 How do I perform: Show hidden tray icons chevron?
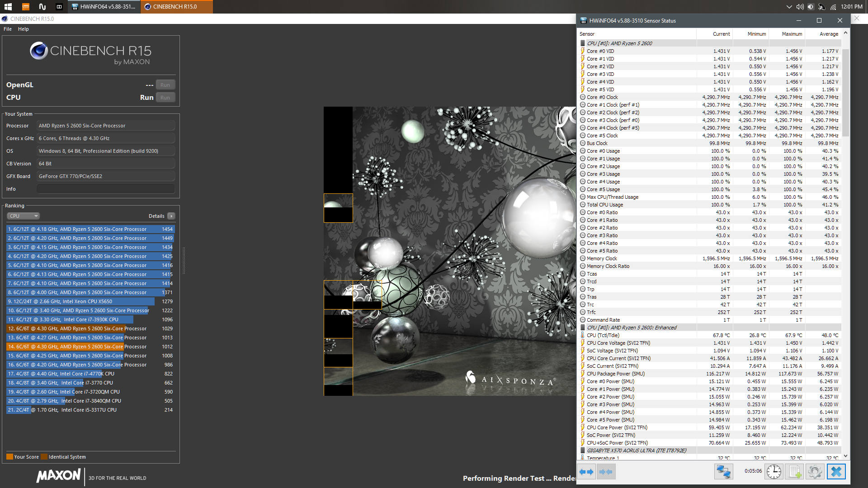point(789,7)
